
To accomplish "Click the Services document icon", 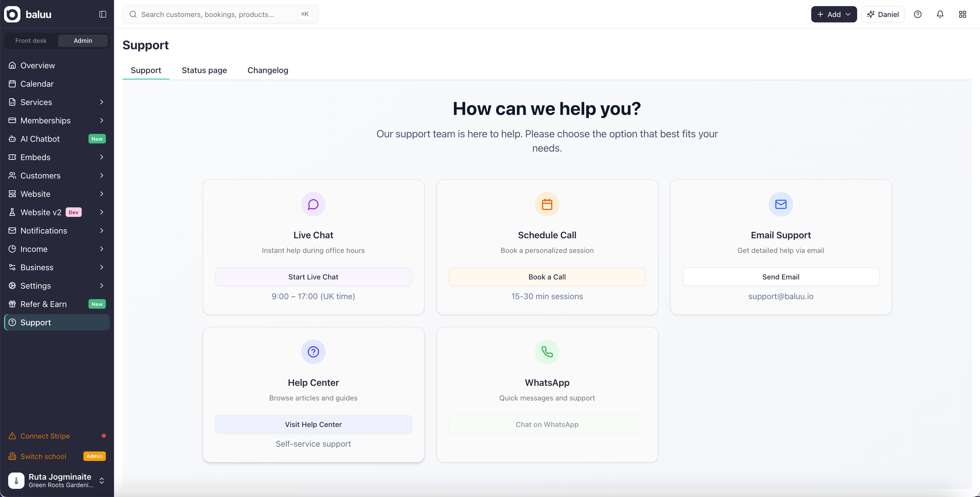I will (12, 102).
